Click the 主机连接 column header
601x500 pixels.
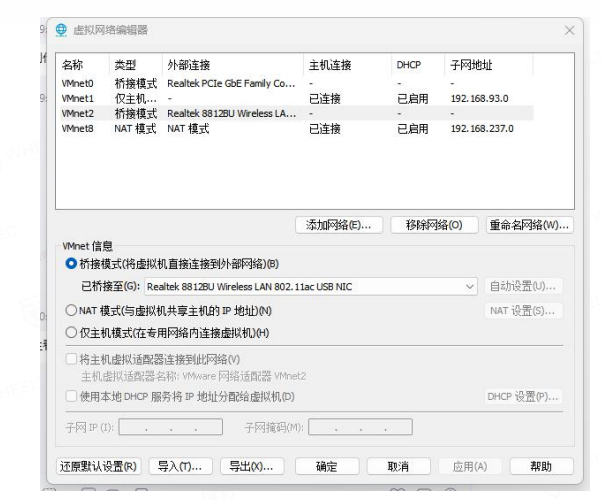click(348, 65)
